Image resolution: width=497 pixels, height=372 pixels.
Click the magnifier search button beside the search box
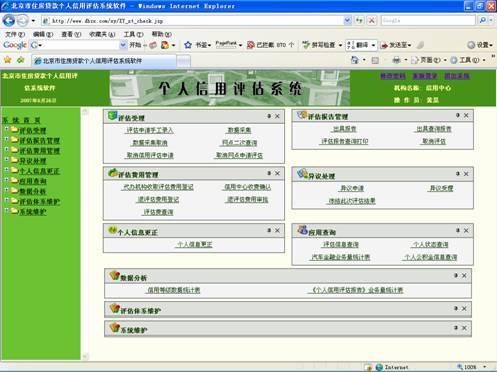click(x=482, y=20)
